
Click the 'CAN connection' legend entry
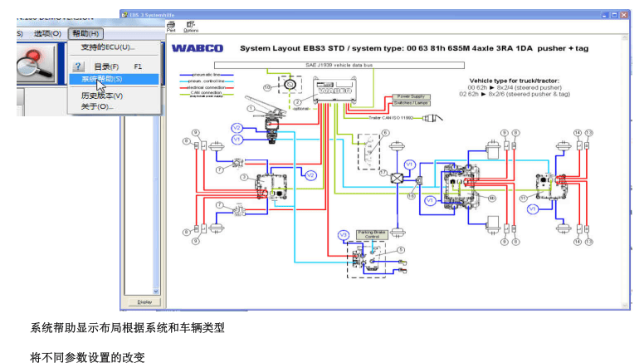coord(206,94)
